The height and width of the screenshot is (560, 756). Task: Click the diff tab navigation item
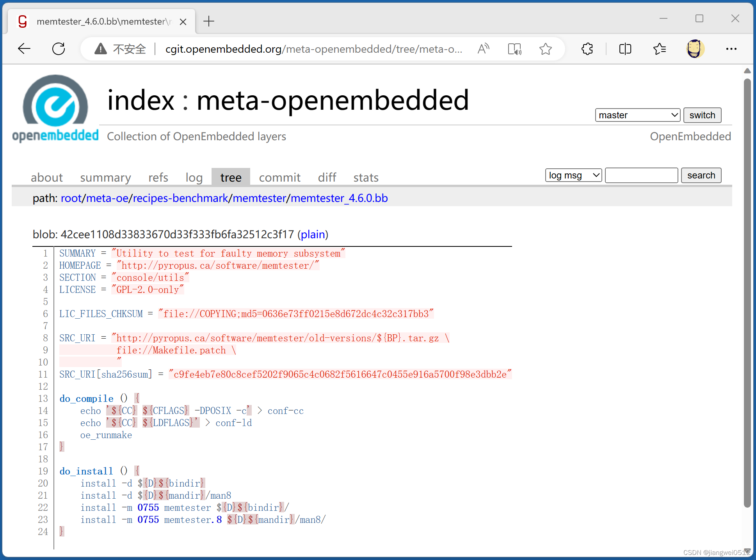[x=327, y=177]
